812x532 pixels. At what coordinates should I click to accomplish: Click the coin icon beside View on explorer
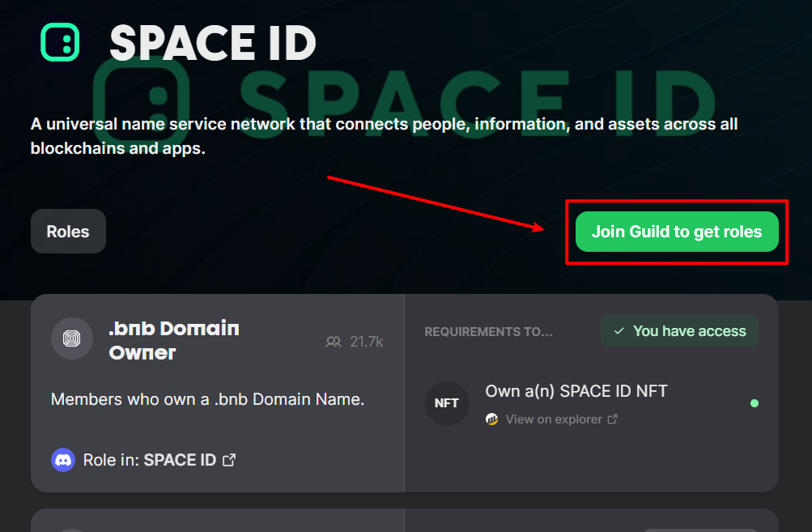click(492, 419)
